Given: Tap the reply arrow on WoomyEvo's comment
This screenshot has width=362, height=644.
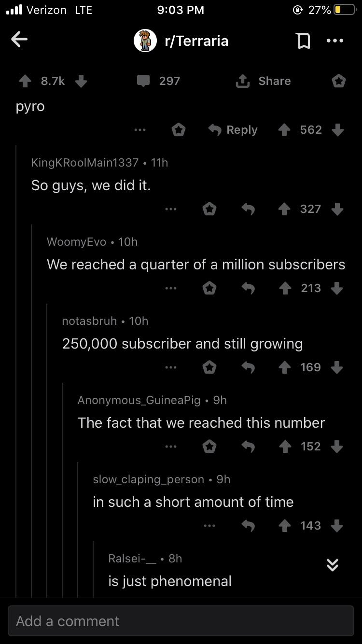Looking at the screenshot, I should (x=249, y=288).
